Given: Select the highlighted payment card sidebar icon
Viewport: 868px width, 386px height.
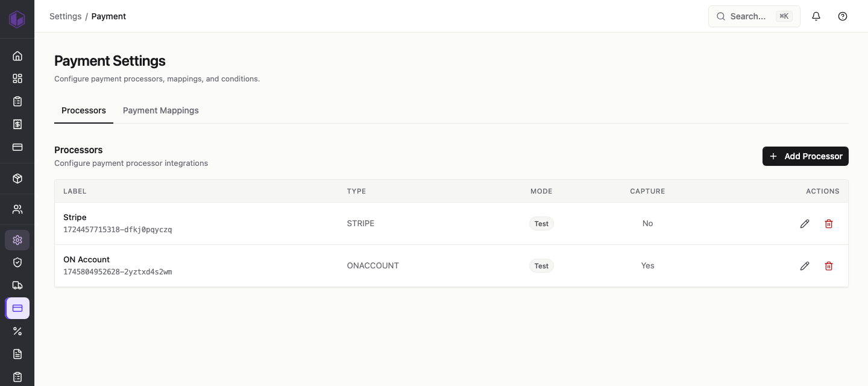Looking at the screenshot, I should (x=17, y=308).
